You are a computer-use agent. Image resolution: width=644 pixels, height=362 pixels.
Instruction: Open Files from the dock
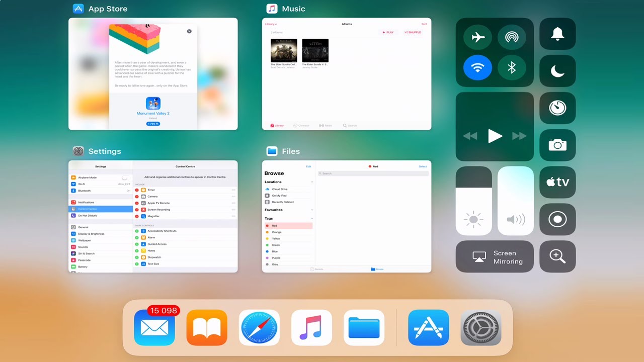point(364,328)
